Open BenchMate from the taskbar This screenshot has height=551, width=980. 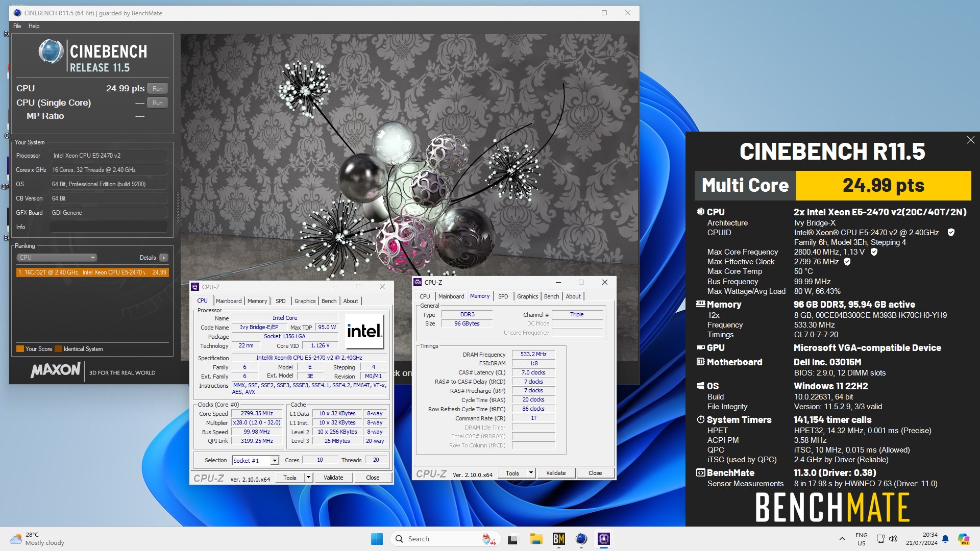(x=559, y=539)
